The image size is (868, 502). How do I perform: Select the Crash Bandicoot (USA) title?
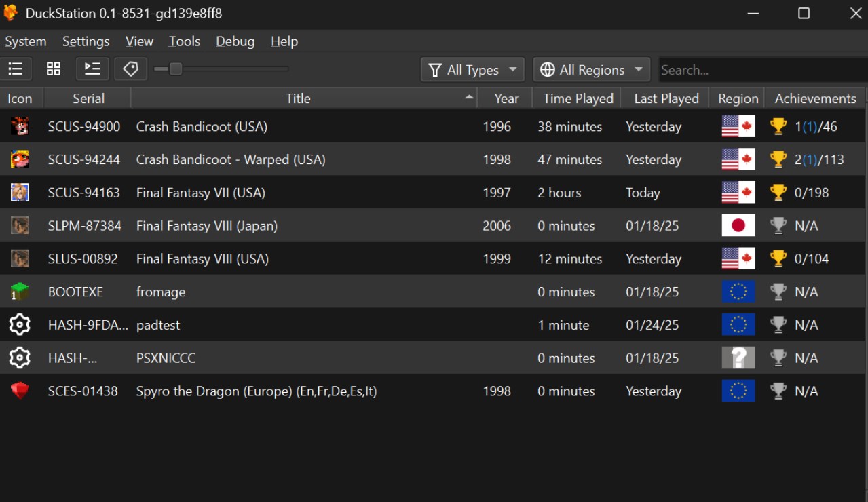(202, 127)
